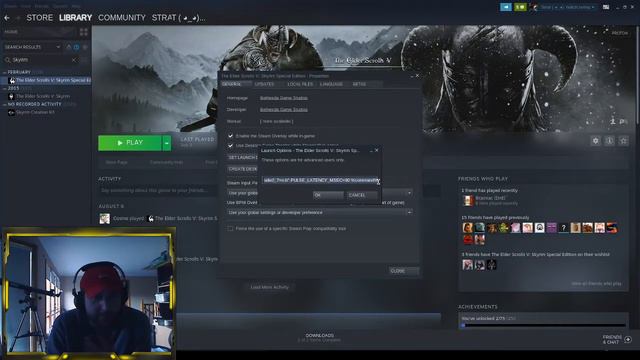Click the launch options text field
The height and width of the screenshot is (360, 640).
tap(320, 180)
